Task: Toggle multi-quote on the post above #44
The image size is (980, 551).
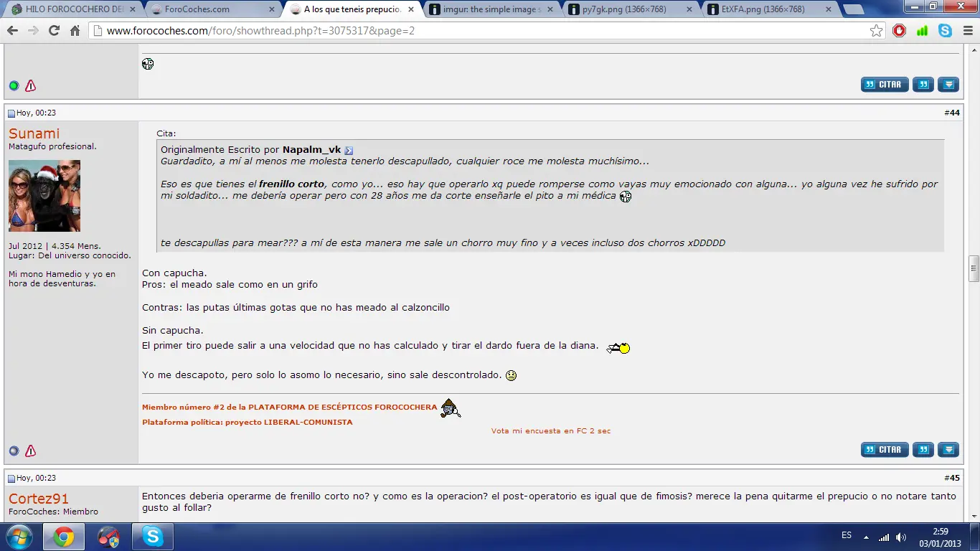Action: [x=923, y=85]
